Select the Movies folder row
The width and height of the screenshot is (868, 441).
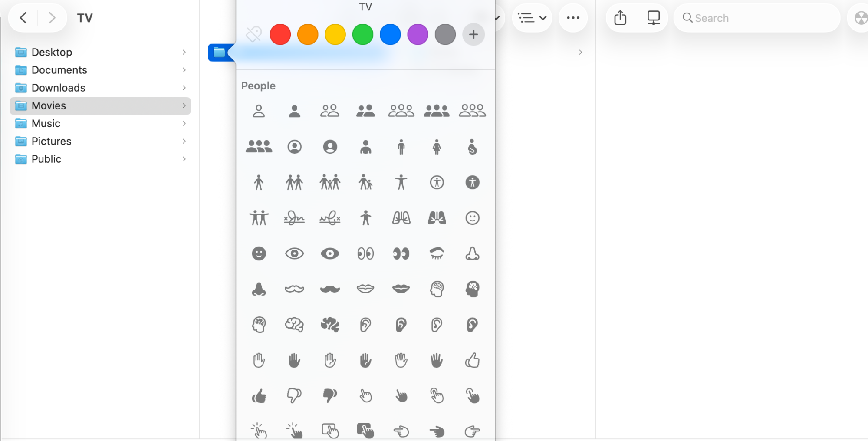[100, 105]
